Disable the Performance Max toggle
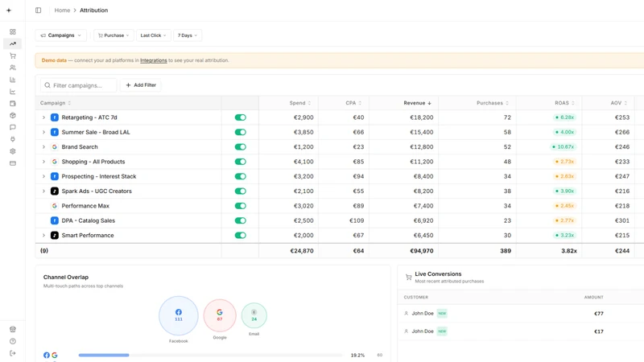The height and width of the screenshot is (362, 644). click(x=240, y=206)
